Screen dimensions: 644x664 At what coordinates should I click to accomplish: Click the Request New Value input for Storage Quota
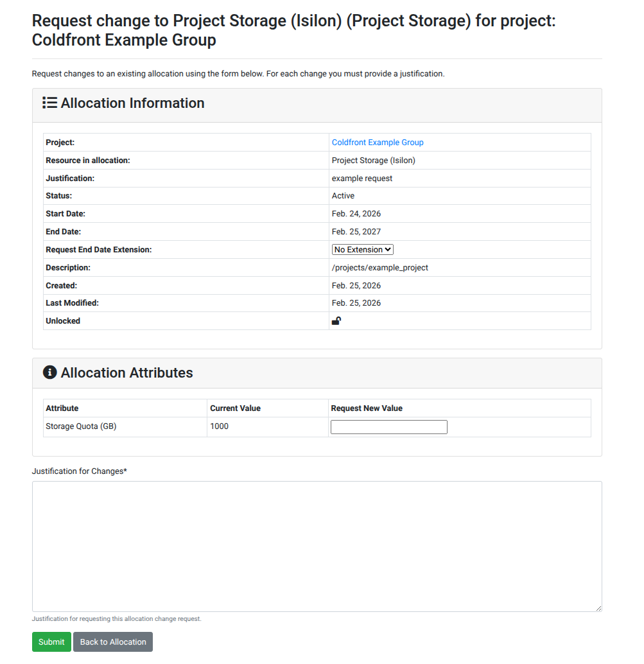pos(388,426)
